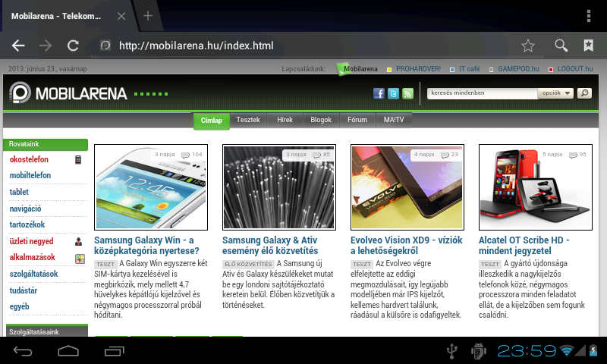Screen dimensions: 607x364
Task: Open the MA!TV menu tab
Action: [394, 120]
